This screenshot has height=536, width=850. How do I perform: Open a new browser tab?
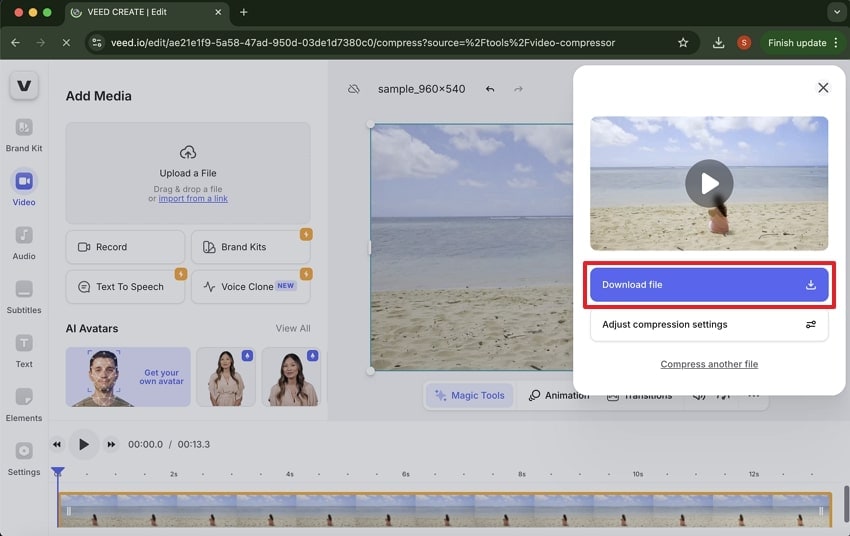click(x=243, y=12)
